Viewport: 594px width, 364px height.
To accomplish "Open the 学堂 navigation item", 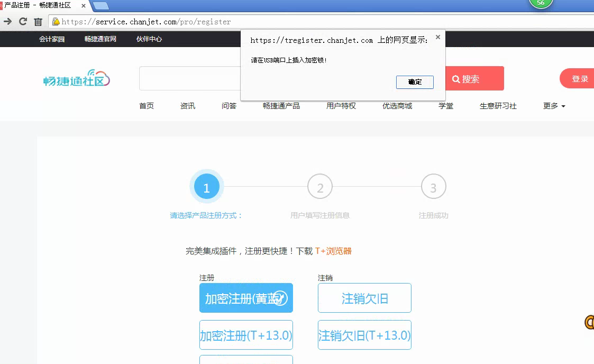I will (446, 106).
